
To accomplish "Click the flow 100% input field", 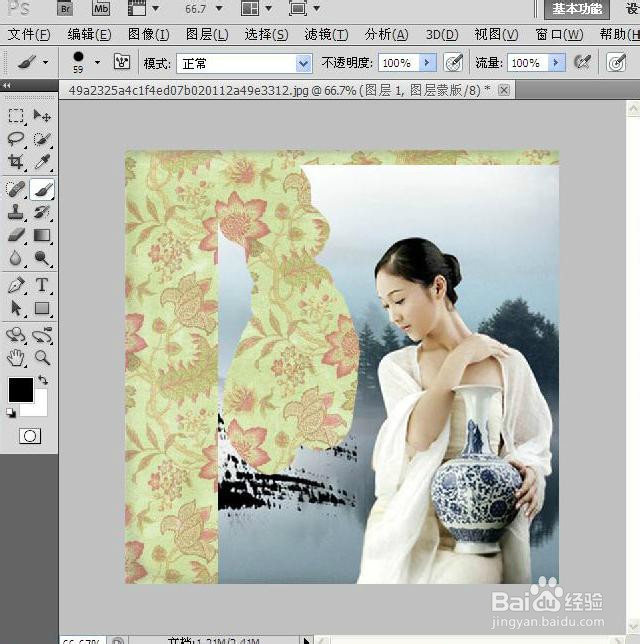I will tap(528, 63).
